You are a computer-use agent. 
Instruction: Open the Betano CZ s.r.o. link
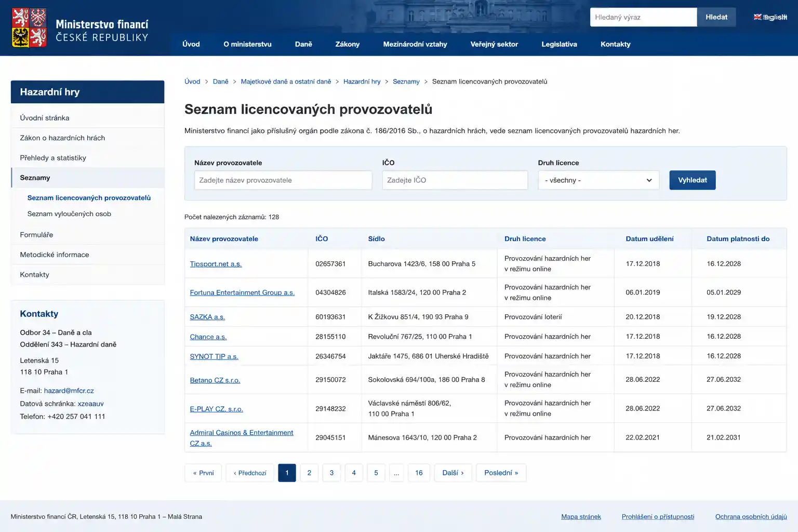215,380
